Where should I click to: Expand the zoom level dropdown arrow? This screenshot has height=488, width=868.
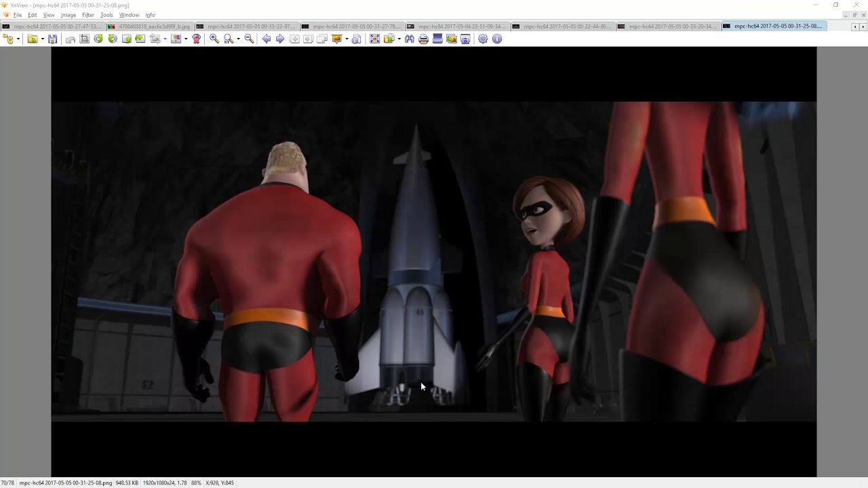pyautogui.click(x=238, y=39)
